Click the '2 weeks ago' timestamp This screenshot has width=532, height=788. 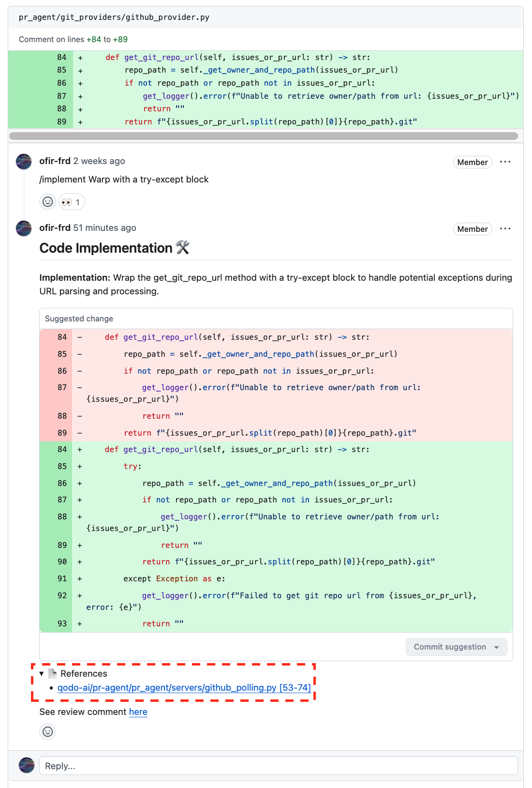pyautogui.click(x=99, y=161)
